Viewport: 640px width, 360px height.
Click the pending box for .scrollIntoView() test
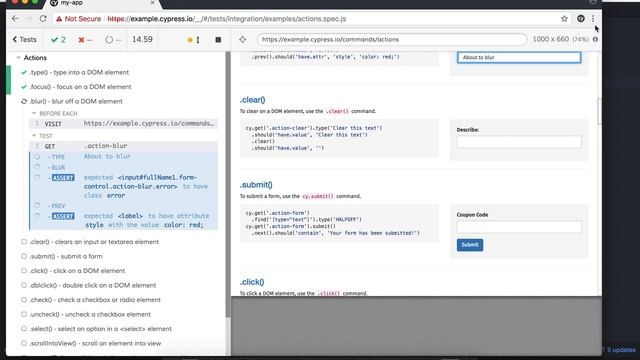point(24,343)
